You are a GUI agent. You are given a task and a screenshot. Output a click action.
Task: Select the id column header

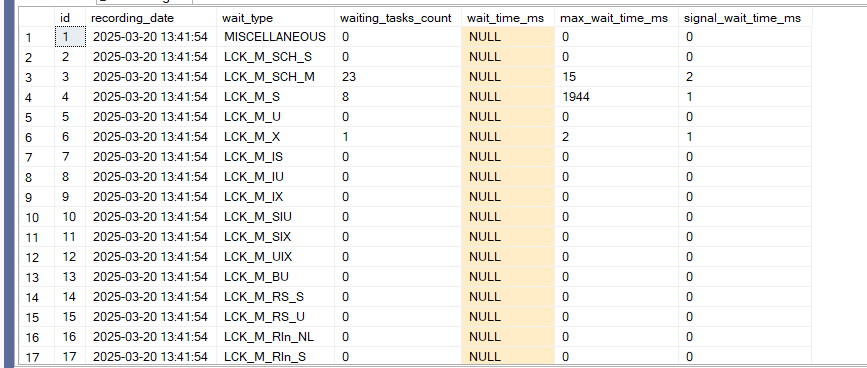click(70, 18)
